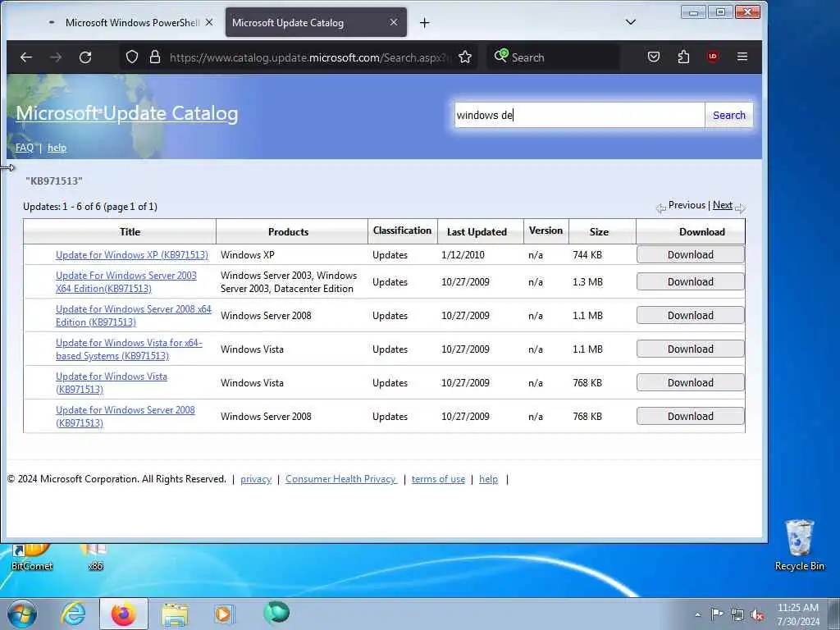840x630 pixels.
Task: Open the FAQ link
Action: pos(24,148)
